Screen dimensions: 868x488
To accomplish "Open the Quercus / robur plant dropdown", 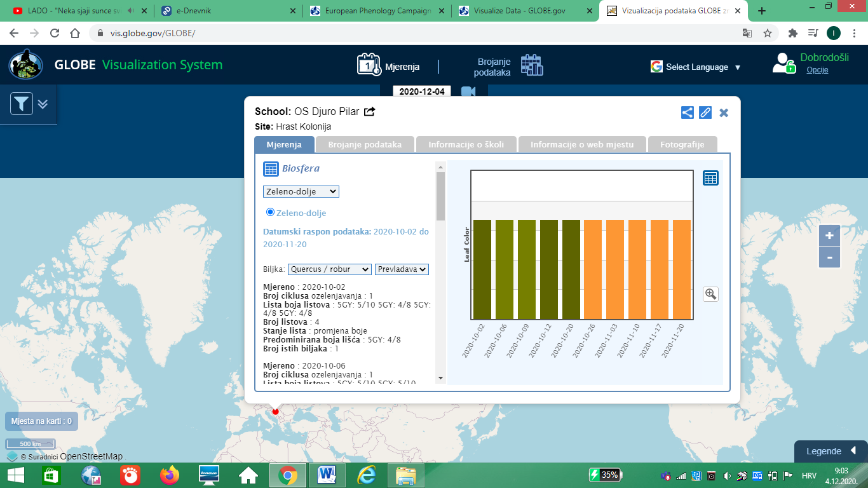I will click(x=329, y=269).
